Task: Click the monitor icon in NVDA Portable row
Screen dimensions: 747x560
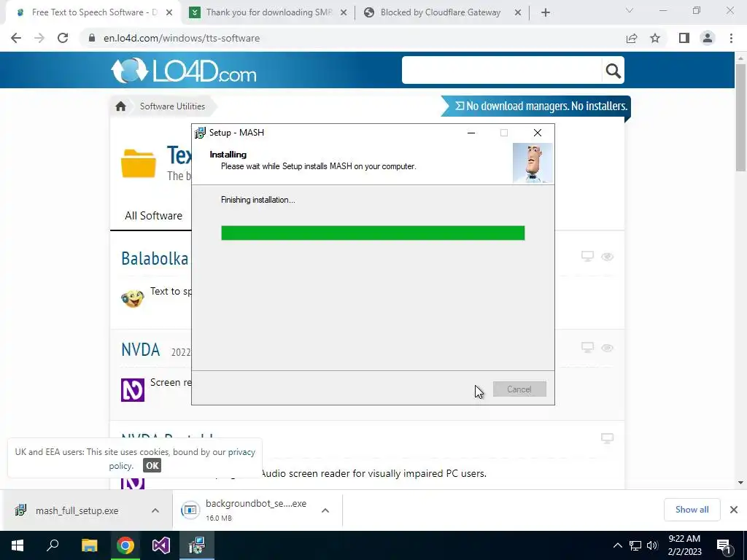Action: (x=607, y=438)
